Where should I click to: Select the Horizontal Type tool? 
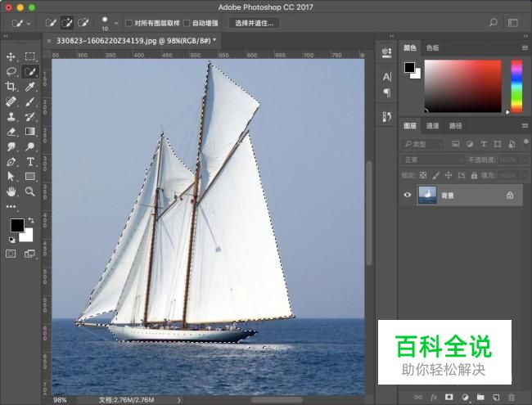29,162
